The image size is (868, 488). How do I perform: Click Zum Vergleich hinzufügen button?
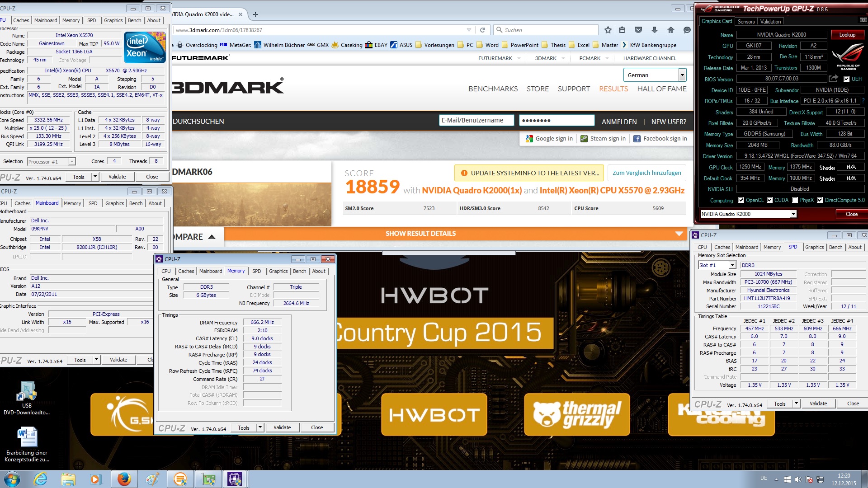pos(646,173)
